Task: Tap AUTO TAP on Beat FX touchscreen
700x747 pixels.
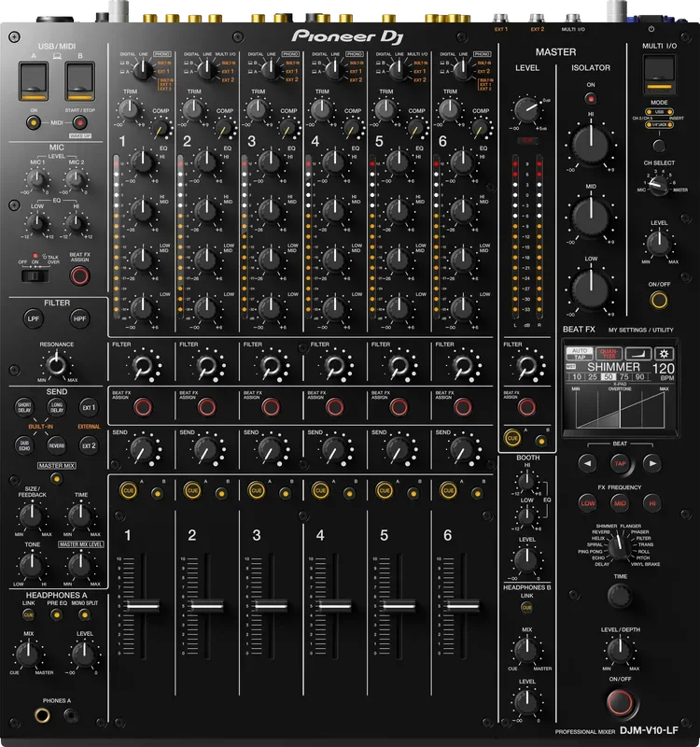Action: (580, 354)
